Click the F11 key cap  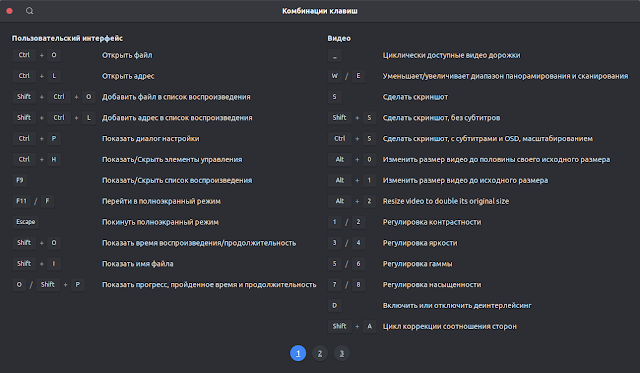pyautogui.click(x=21, y=201)
